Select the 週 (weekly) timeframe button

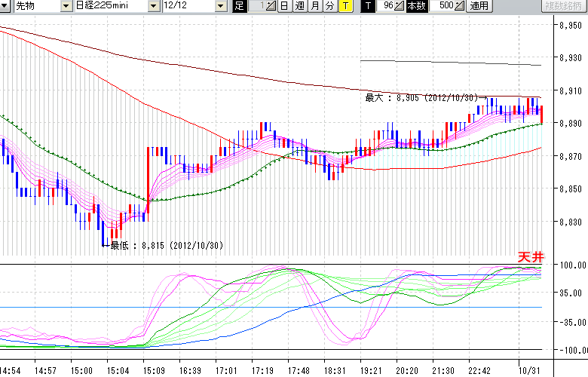(x=299, y=6)
